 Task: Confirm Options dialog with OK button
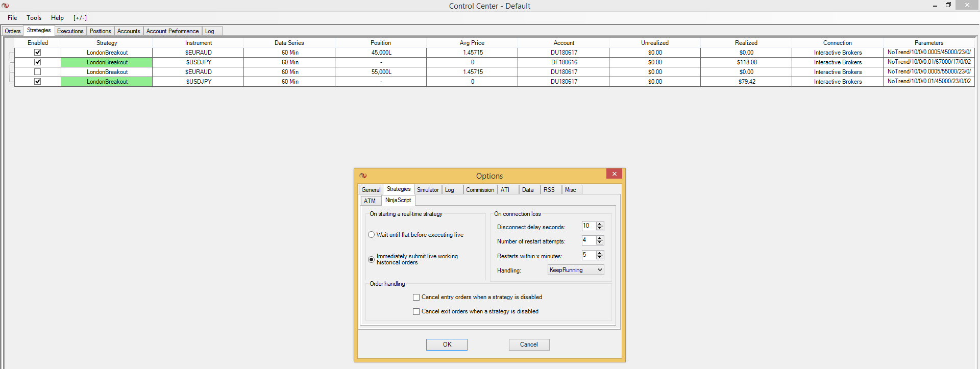pos(447,345)
